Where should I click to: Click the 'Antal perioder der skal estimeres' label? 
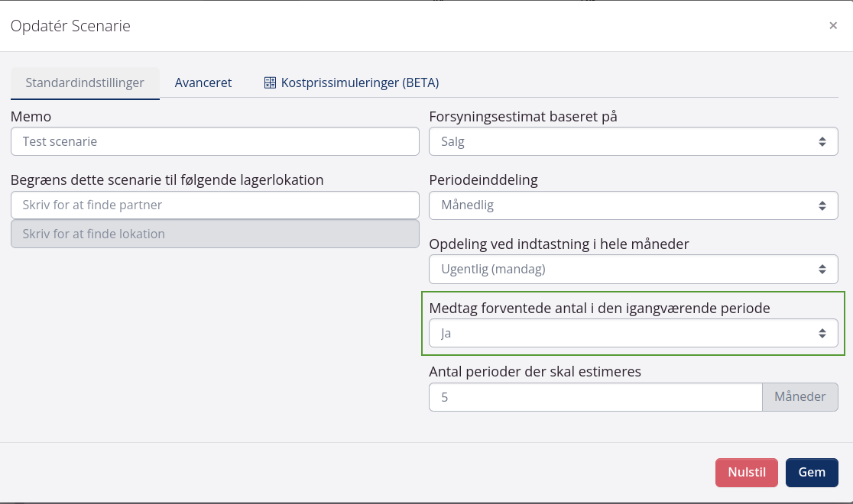point(535,372)
